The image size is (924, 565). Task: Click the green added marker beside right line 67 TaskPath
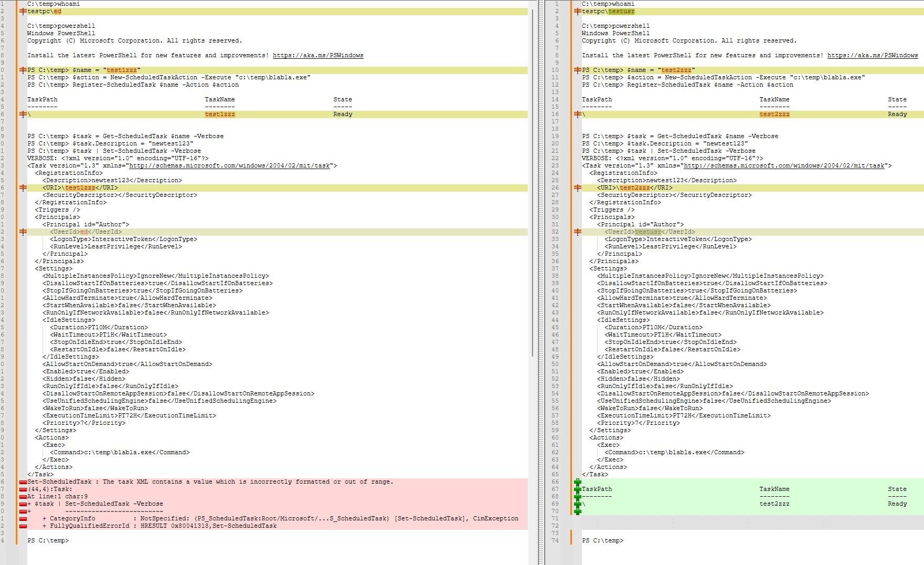tap(578, 489)
